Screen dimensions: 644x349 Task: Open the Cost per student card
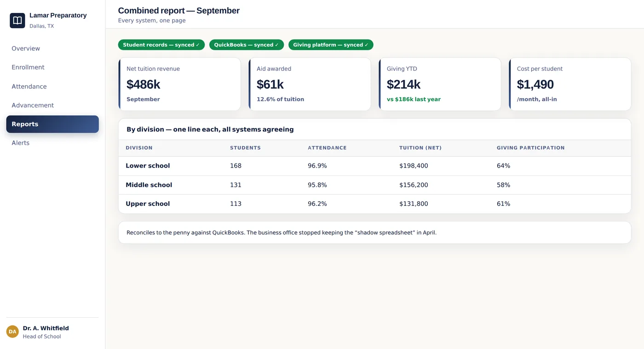click(570, 84)
